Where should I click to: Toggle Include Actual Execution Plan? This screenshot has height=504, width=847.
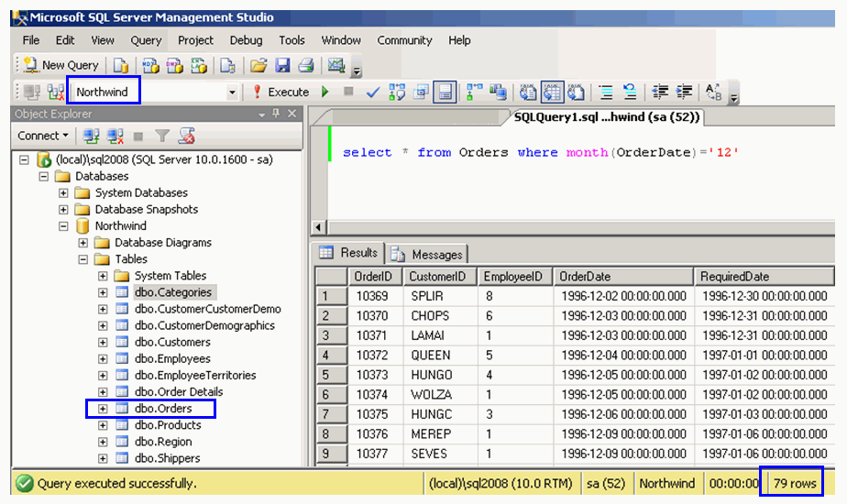tap(474, 92)
